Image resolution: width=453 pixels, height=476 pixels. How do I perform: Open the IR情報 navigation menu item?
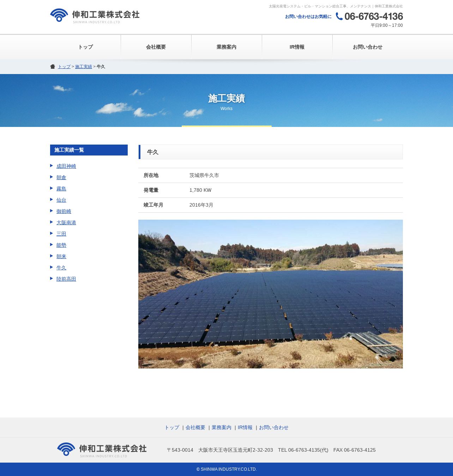click(297, 47)
